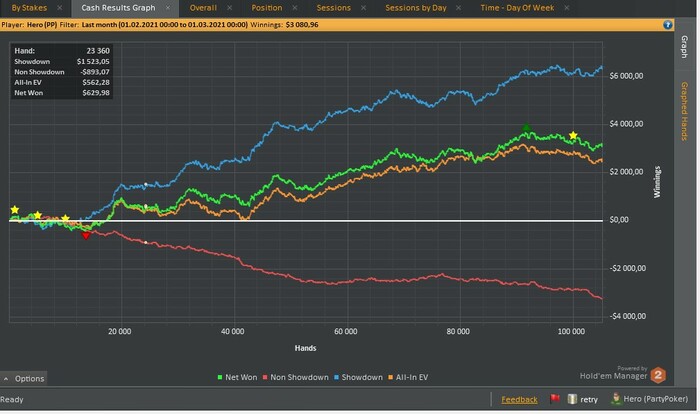Toggle the All-In EV legend swatch
Image resolution: width=700 pixels, height=414 pixels.
tap(391, 377)
